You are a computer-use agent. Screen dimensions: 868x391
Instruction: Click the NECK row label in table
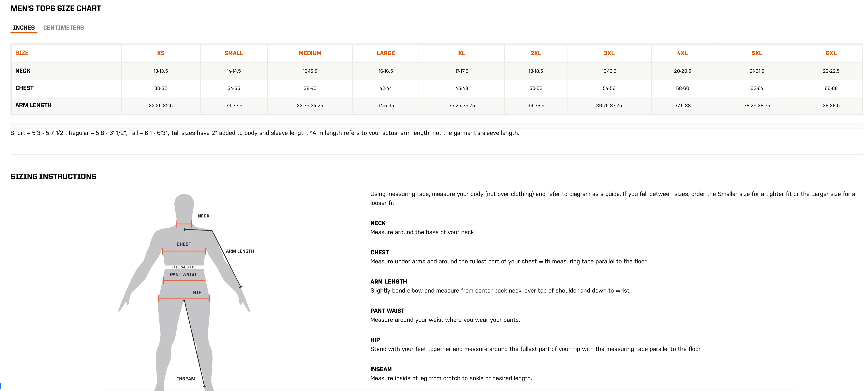(x=23, y=71)
